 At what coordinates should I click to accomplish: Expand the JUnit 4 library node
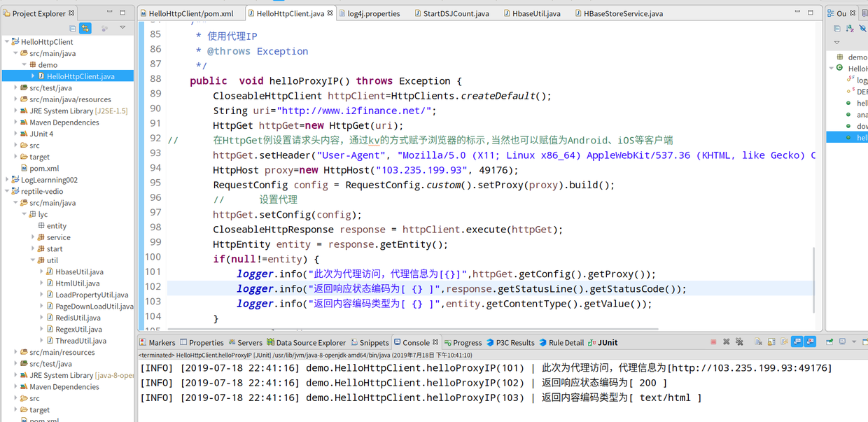click(15, 134)
